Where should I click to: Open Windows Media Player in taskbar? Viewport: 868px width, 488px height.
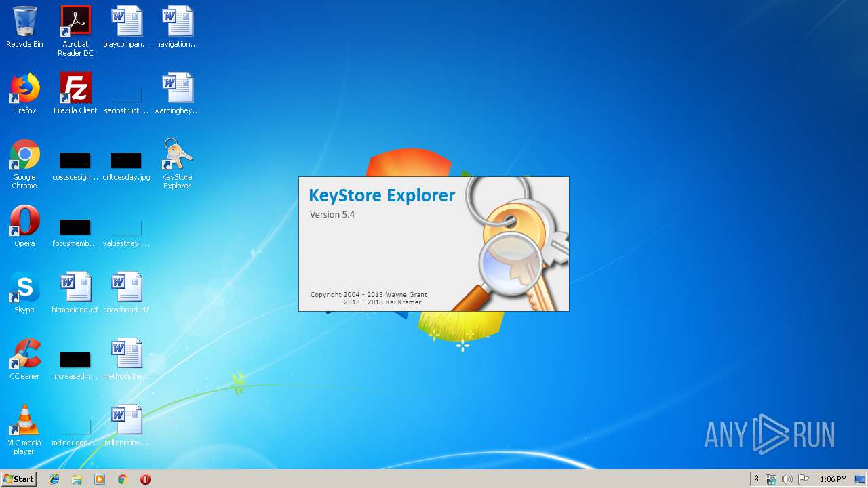100,479
